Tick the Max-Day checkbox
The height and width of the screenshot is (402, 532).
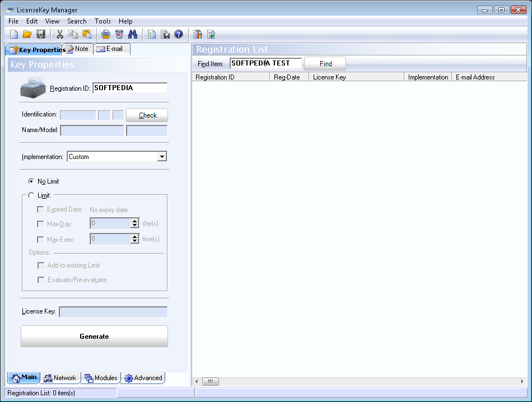tap(40, 224)
